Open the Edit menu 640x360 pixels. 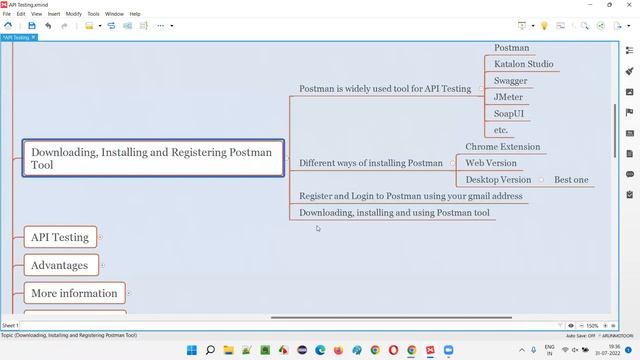pyautogui.click(x=21, y=14)
